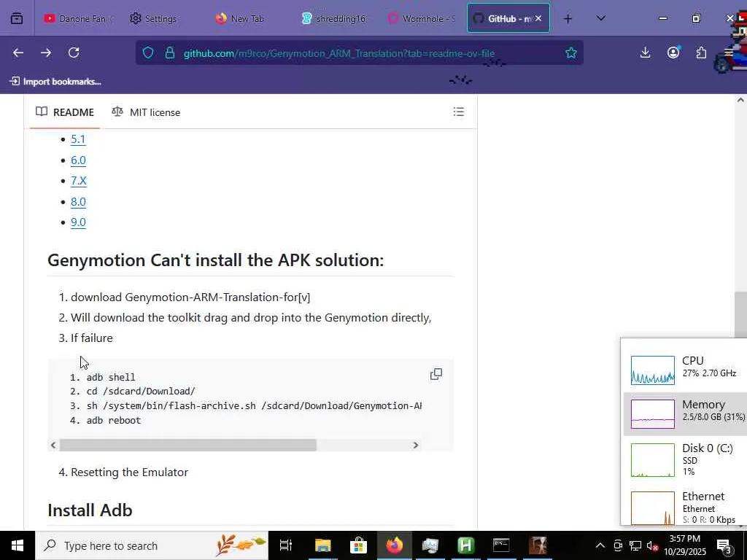
Task: Open the Firefox account menu
Action: click(673, 52)
